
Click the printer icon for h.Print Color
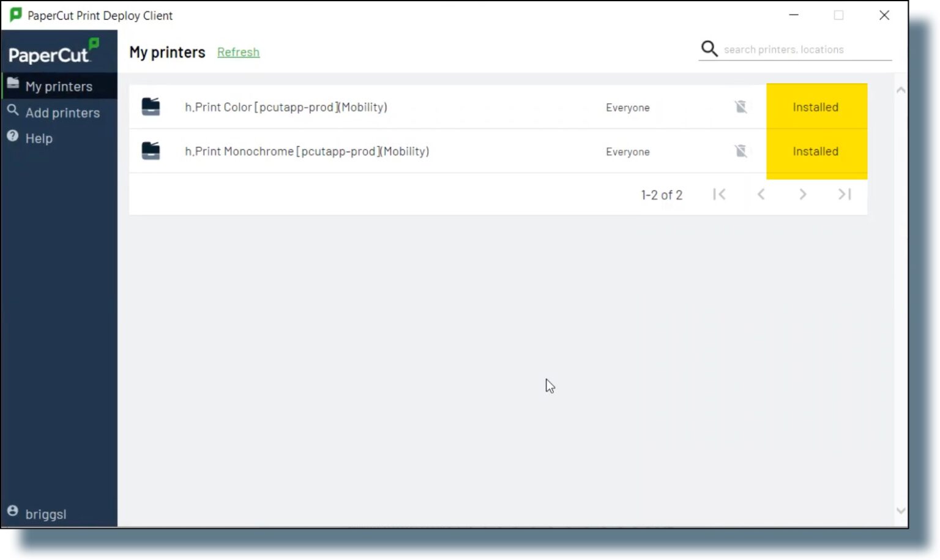pos(151,107)
